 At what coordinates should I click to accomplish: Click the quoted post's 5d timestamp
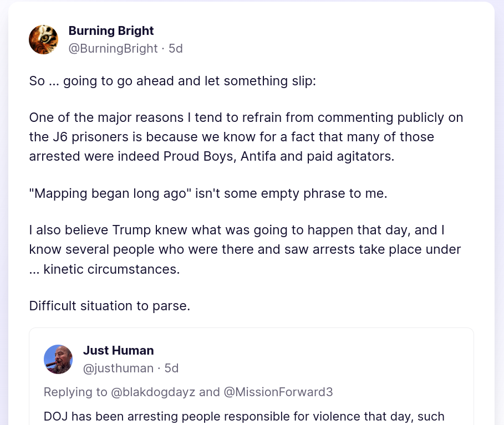pyautogui.click(x=172, y=368)
